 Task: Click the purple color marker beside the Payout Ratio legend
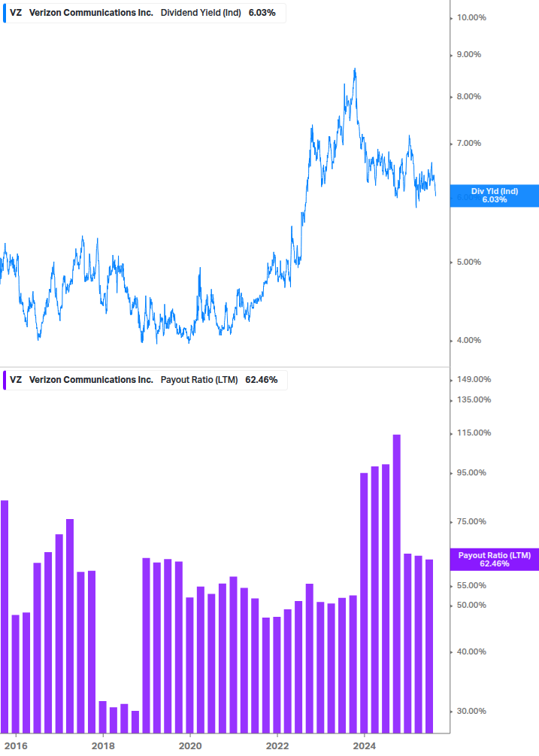[x=5, y=380]
